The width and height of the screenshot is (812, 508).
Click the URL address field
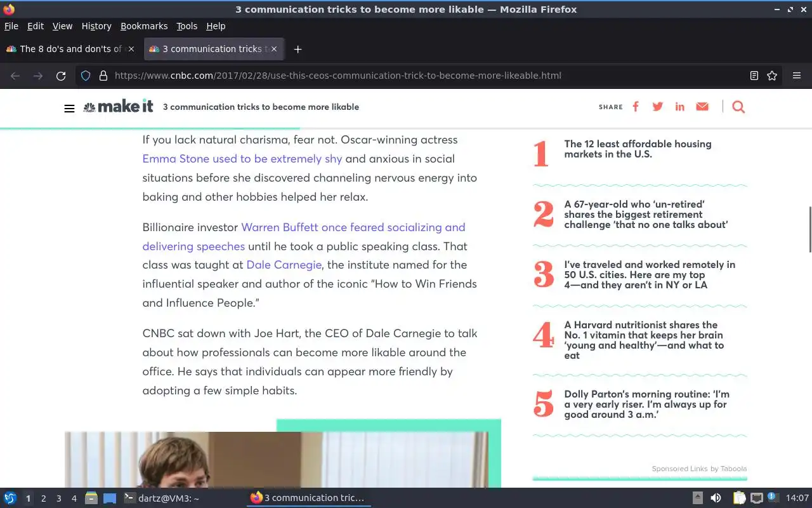[428, 76]
